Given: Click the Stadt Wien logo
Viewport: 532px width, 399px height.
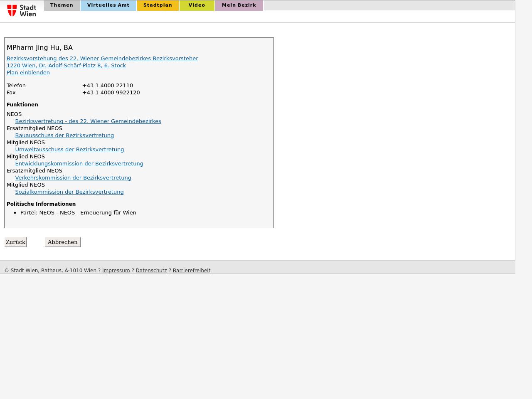Looking at the screenshot, I should tap(22, 10).
